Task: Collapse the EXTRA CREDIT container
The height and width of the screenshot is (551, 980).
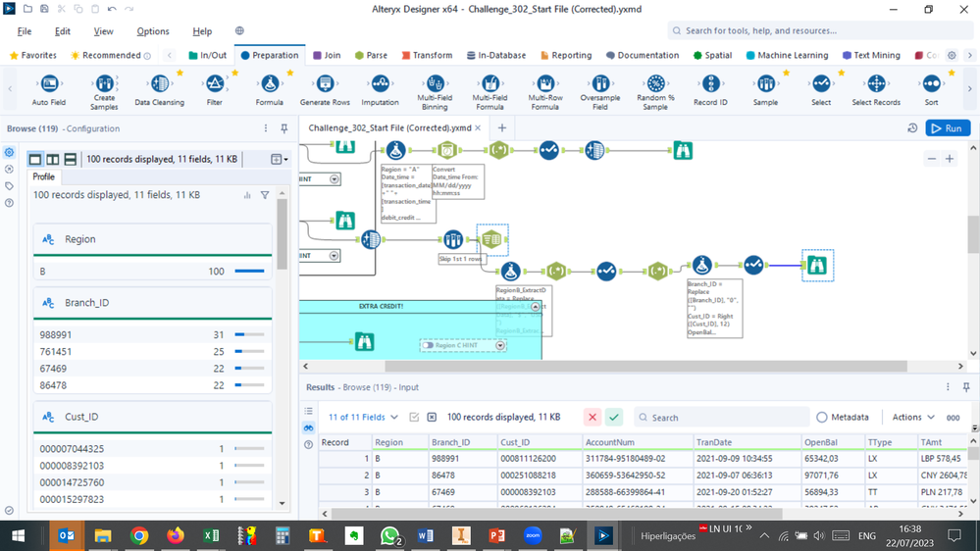Action: [x=535, y=307]
